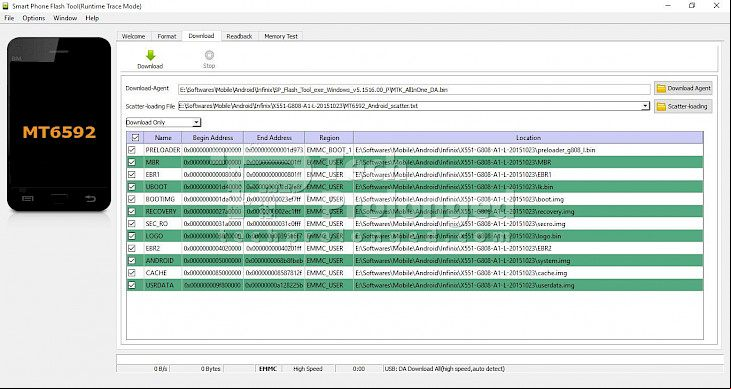The height and width of the screenshot is (389, 731).
Task: Click the MT6592 phone image
Action: click(x=59, y=124)
